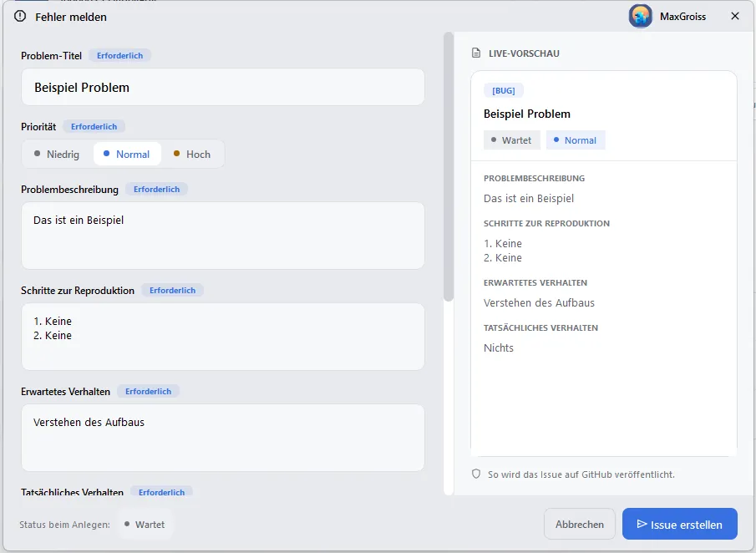Click preview text 'Nichts'

(499, 348)
